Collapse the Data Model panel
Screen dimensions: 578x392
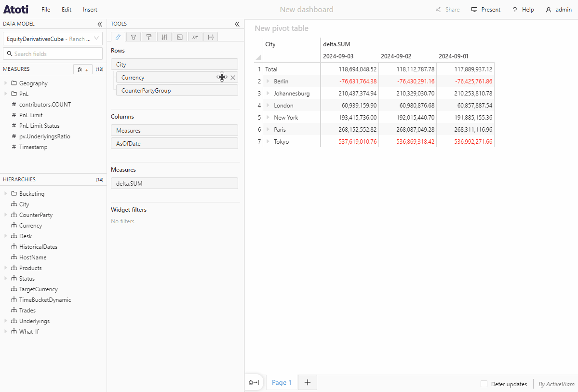point(99,24)
